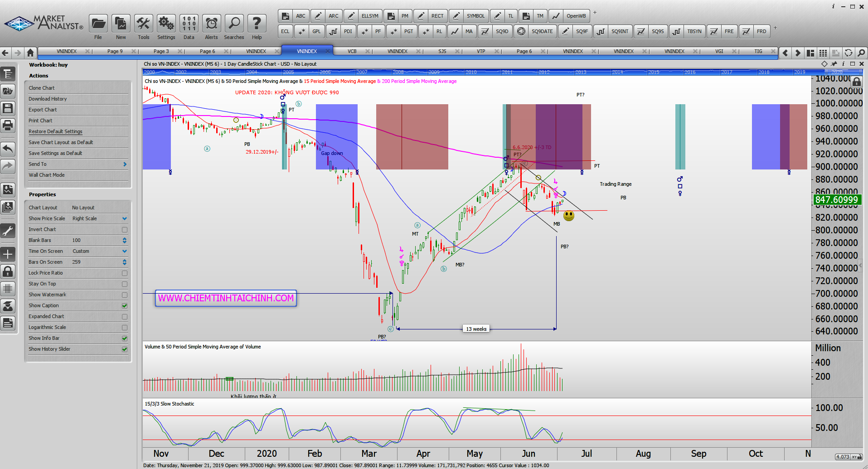This screenshot has height=469, width=868.
Task: Click Clone Chart action
Action: tap(42, 88)
